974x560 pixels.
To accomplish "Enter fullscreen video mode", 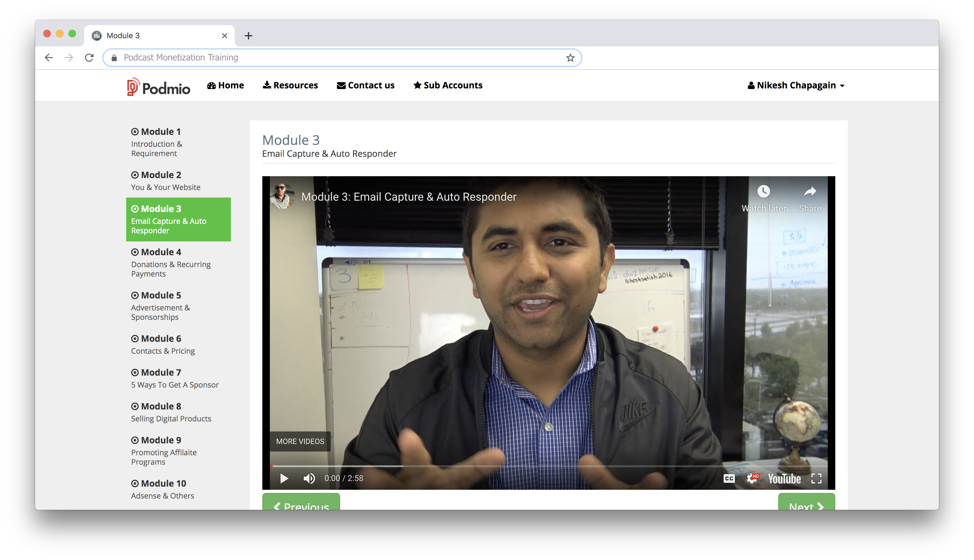I will click(x=816, y=478).
